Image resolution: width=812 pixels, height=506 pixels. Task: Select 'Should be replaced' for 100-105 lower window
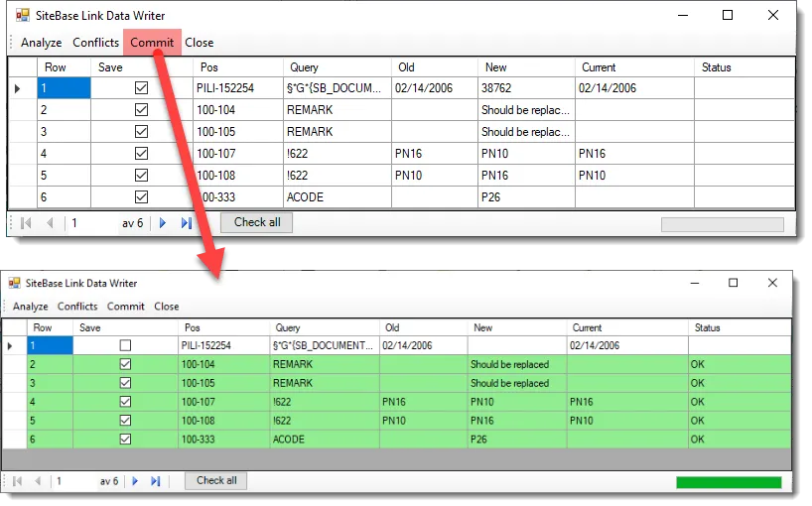pyautogui.click(x=517, y=383)
